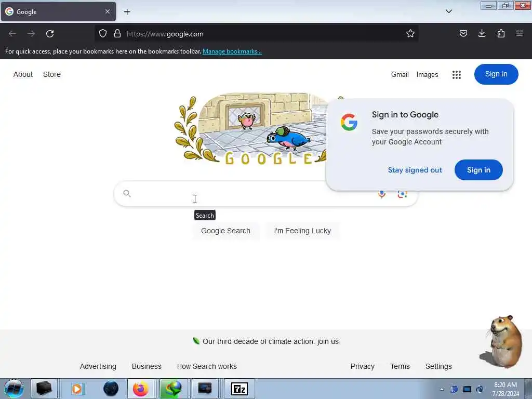This screenshot has height=399, width=532.
Task: Click the top-right Sign in button
Action: 496,74
